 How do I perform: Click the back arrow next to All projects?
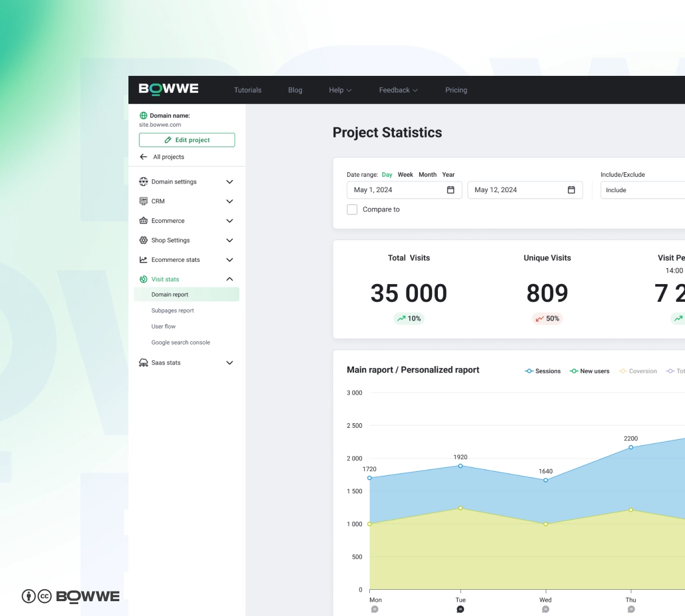[x=143, y=157]
